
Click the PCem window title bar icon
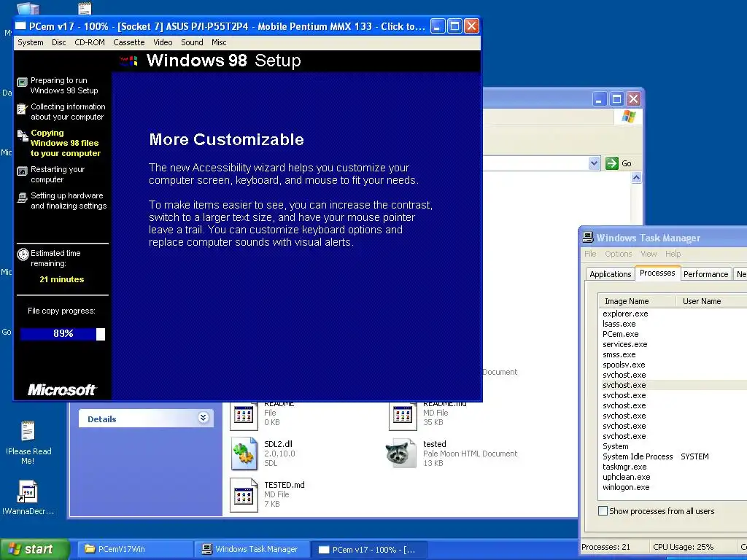click(21, 26)
